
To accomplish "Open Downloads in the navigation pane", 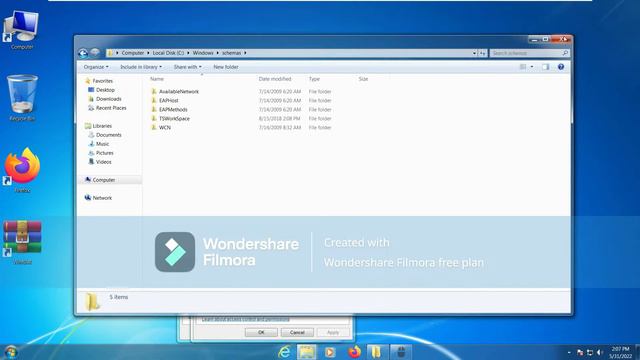I will coord(109,99).
